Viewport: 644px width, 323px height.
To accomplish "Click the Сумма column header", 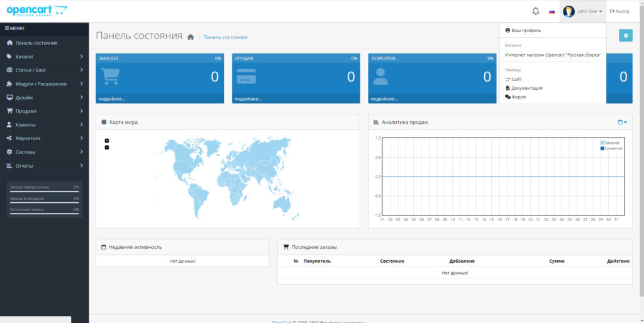I will point(557,261).
